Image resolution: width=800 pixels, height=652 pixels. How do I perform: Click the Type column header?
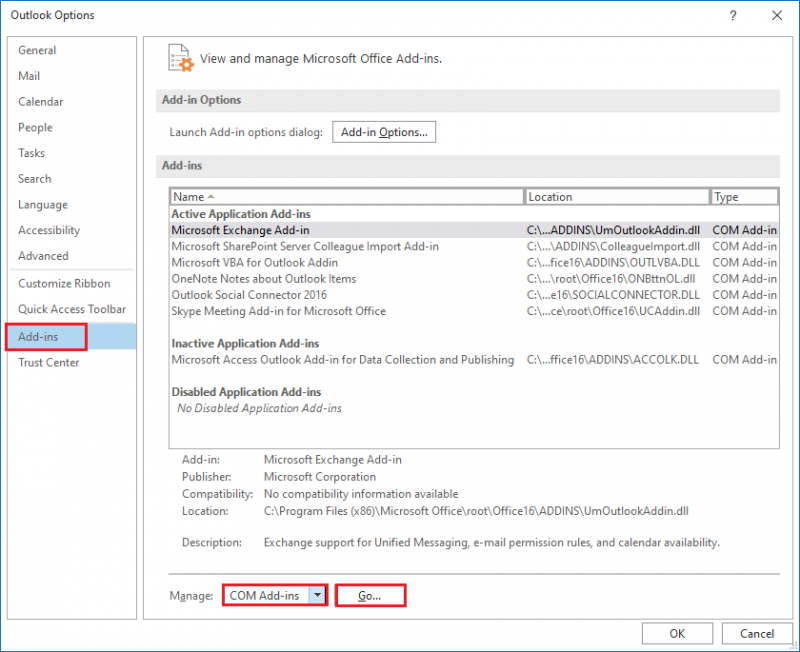click(x=744, y=196)
